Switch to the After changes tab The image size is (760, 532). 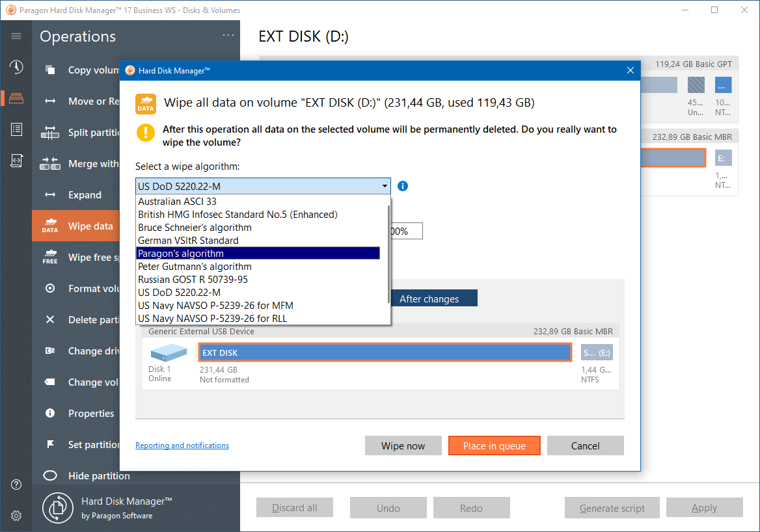coord(434,299)
